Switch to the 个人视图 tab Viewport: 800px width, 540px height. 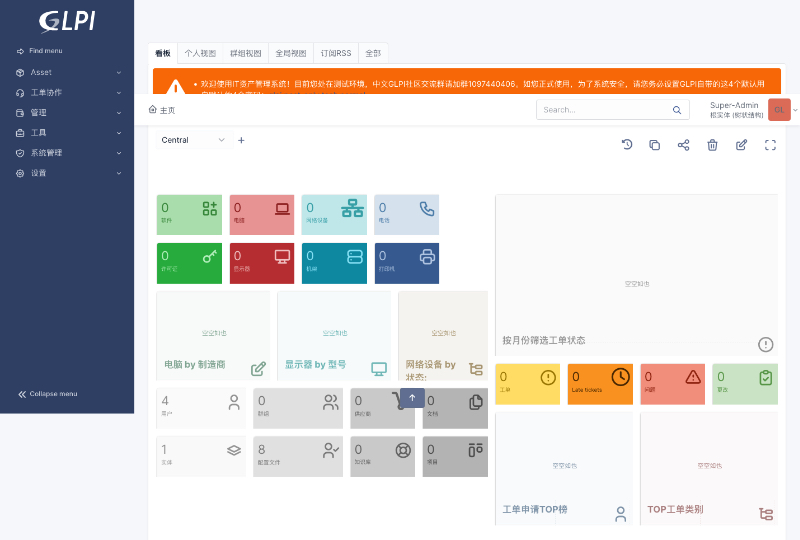click(x=200, y=53)
